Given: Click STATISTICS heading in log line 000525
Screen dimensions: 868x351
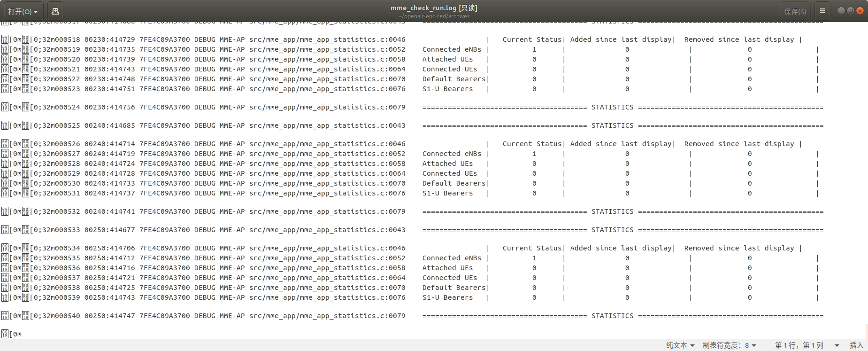Looking at the screenshot, I should coord(612,125).
